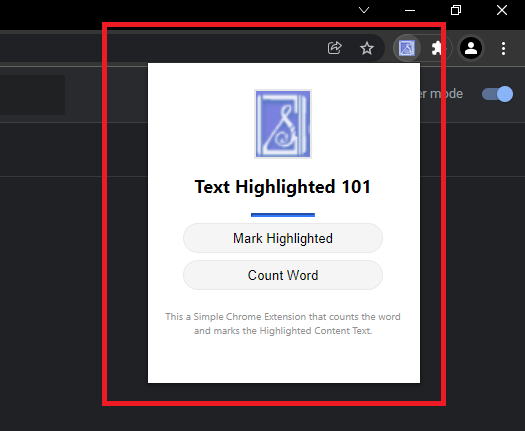Click the Text Highlighted 101 heading
525x431 pixels.
click(x=283, y=187)
